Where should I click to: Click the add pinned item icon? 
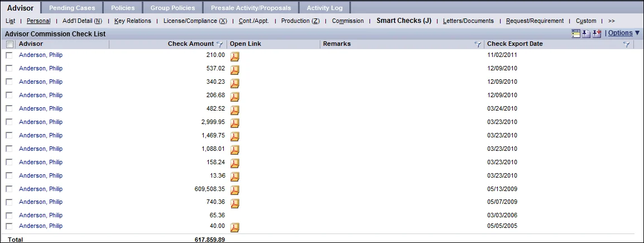(x=597, y=34)
